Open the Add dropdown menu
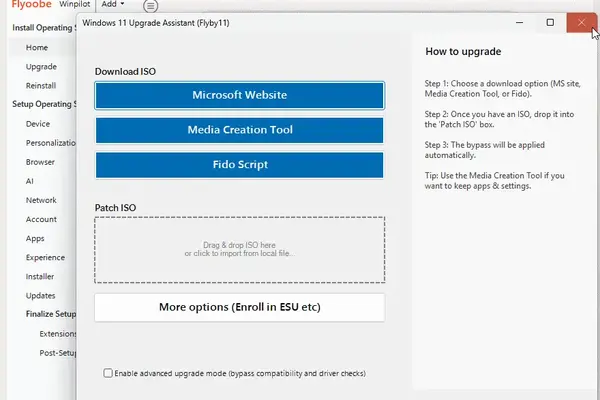This screenshot has width=600, height=400. [x=112, y=5]
